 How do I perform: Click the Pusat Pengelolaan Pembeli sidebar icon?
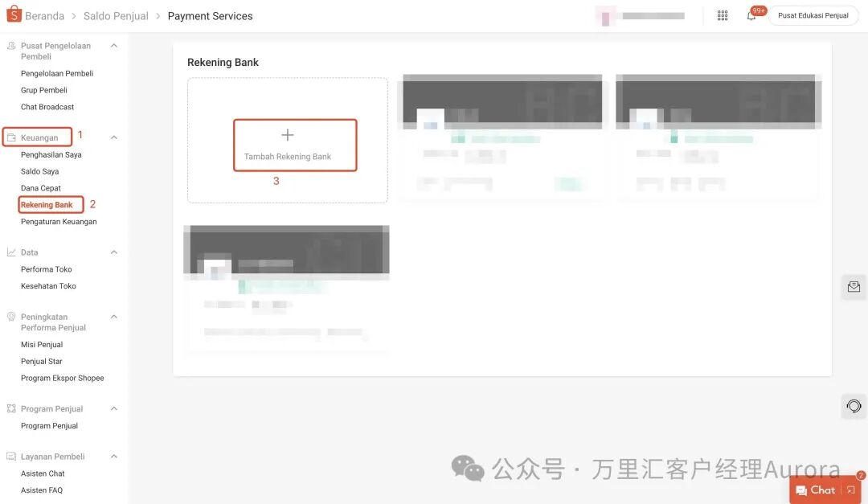(x=12, y=45)
